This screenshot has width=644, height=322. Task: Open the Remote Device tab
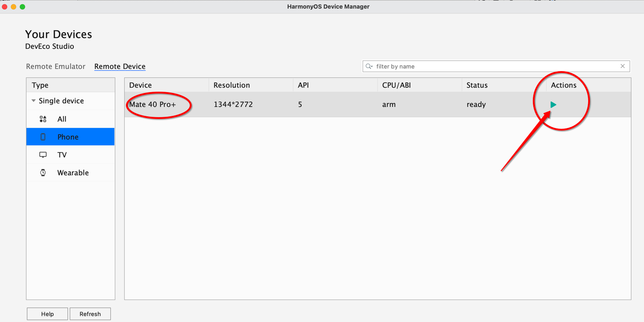coord(120,66)
